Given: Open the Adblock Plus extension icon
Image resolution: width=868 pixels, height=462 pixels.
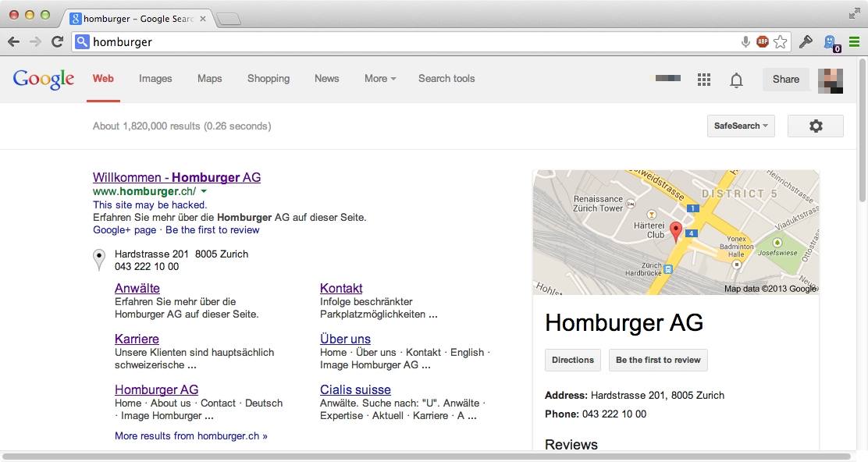Looking at the screenshot, I should point(763,42).
